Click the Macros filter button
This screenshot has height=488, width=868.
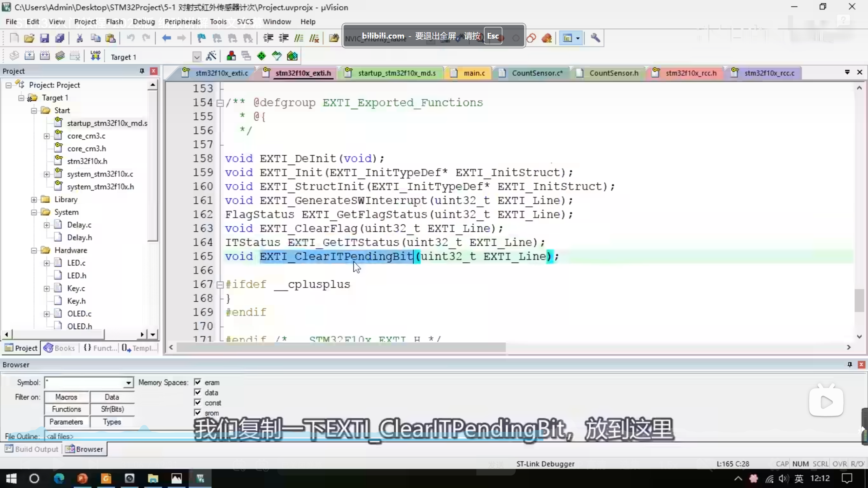(x=66, y=397)
